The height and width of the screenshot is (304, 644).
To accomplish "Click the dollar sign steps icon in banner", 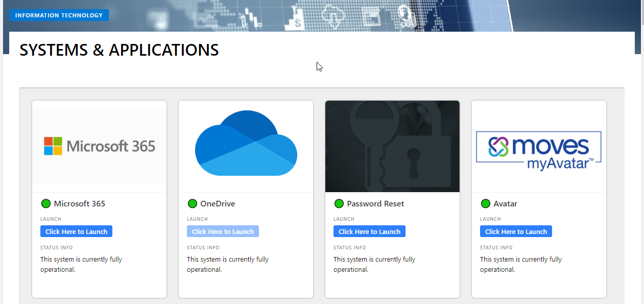I will coord(295,18).
